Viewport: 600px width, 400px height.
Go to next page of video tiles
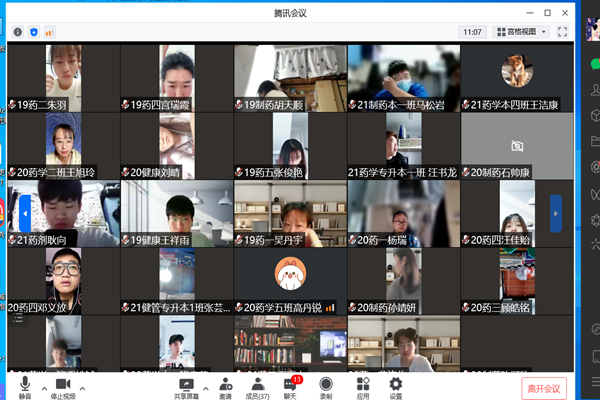[x=556, y=213]
